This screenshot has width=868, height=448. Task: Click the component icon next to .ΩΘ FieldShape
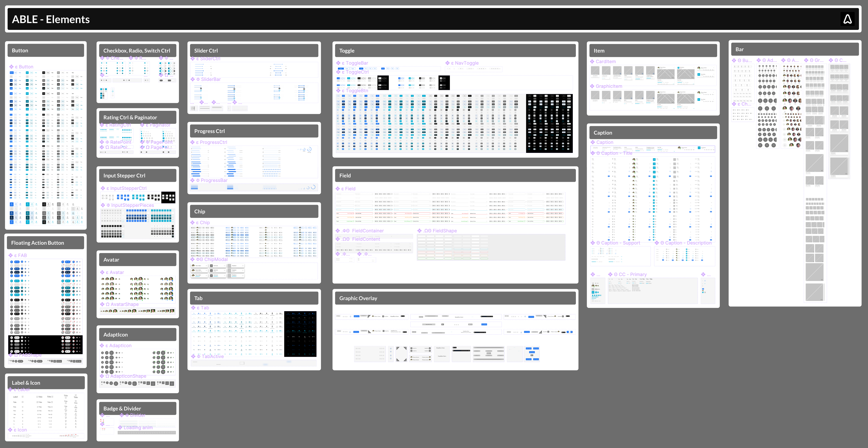(420, 231)
